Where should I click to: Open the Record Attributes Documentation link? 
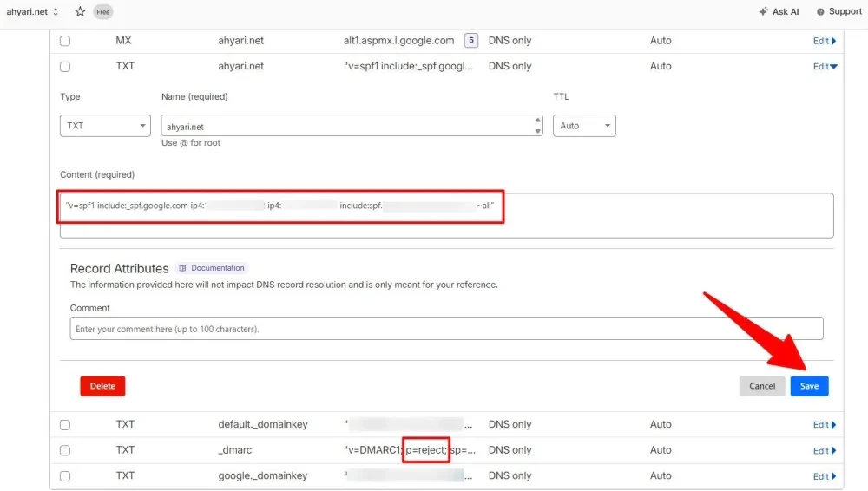pyautogui.click(x=212, y=268)
